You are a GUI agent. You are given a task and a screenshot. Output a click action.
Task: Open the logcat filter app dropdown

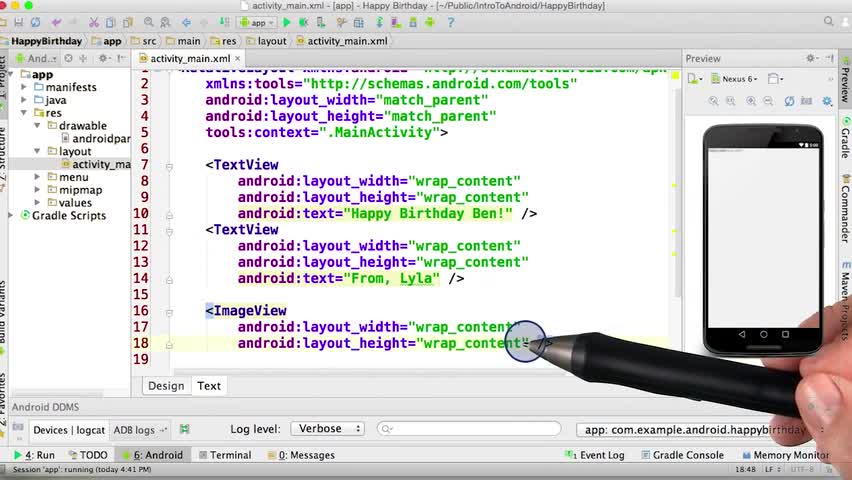(x=701, y=429)
